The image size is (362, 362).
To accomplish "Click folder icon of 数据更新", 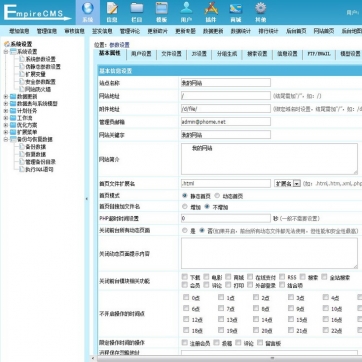I will coord(13,96).
